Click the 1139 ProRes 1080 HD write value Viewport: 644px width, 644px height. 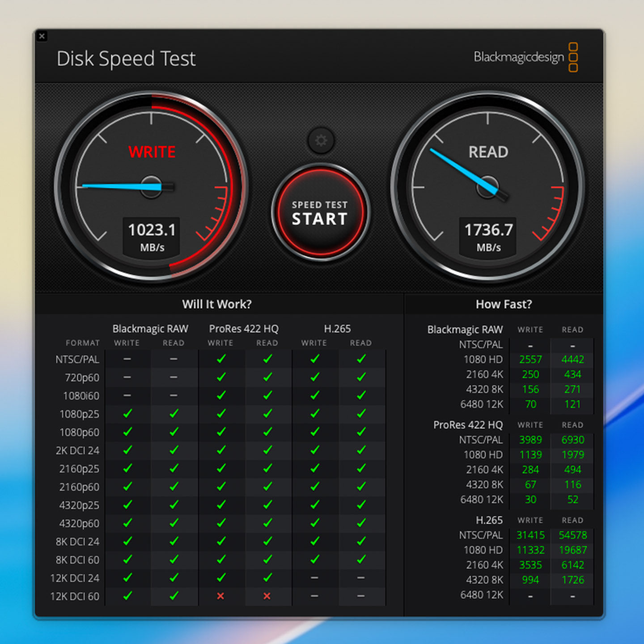[530, 455]
